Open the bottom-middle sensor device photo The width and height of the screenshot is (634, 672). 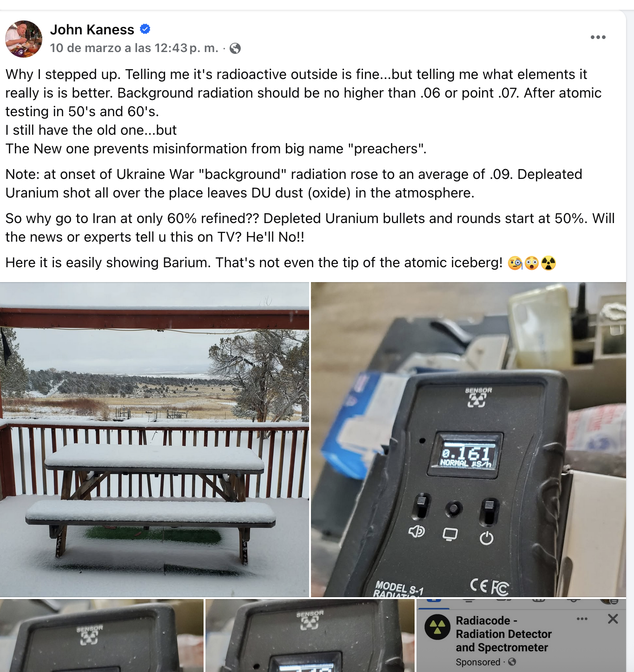310,635
